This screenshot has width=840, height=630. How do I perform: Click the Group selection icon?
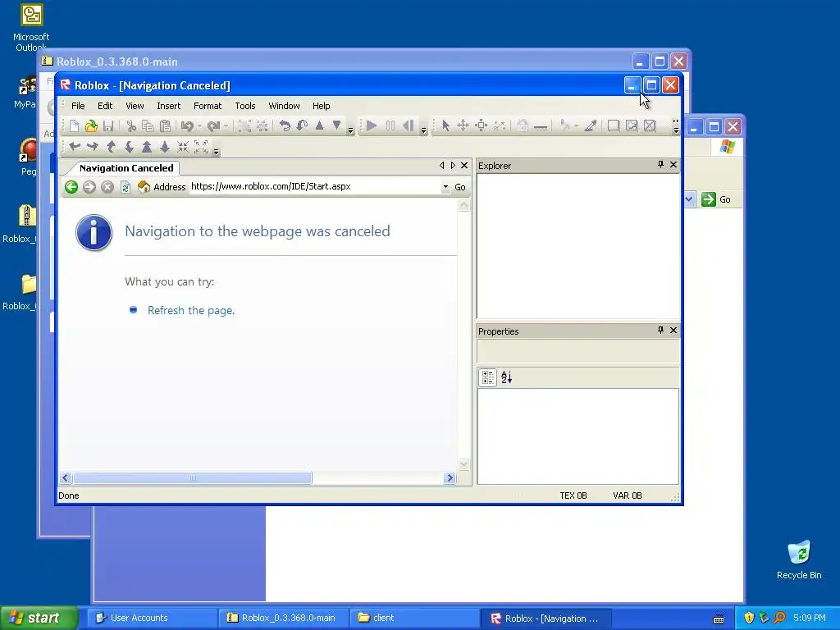pyautogui.click(x=244, y=126)
